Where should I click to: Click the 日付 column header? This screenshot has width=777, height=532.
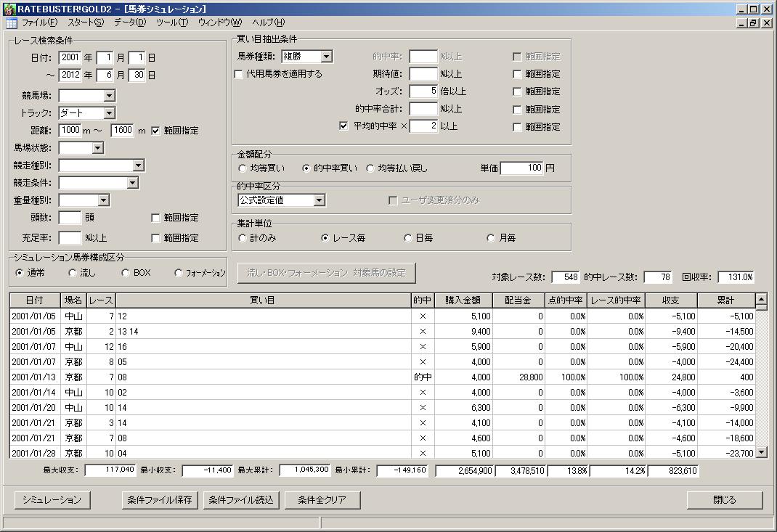pos(35,300)
